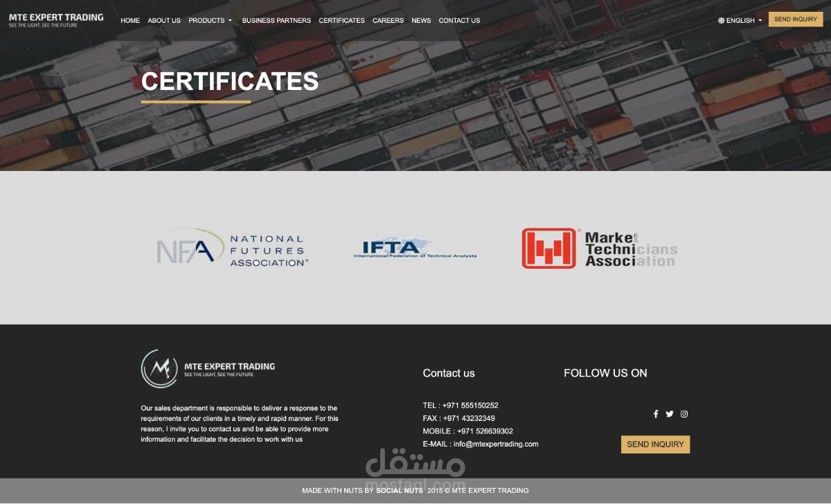Click the 'FOLLOW US ON' heading

point(605,373)
